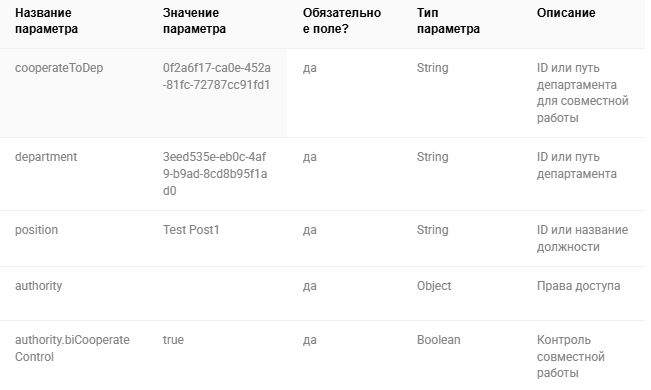Click the Обязательное поле? column header

pos(342,21)
